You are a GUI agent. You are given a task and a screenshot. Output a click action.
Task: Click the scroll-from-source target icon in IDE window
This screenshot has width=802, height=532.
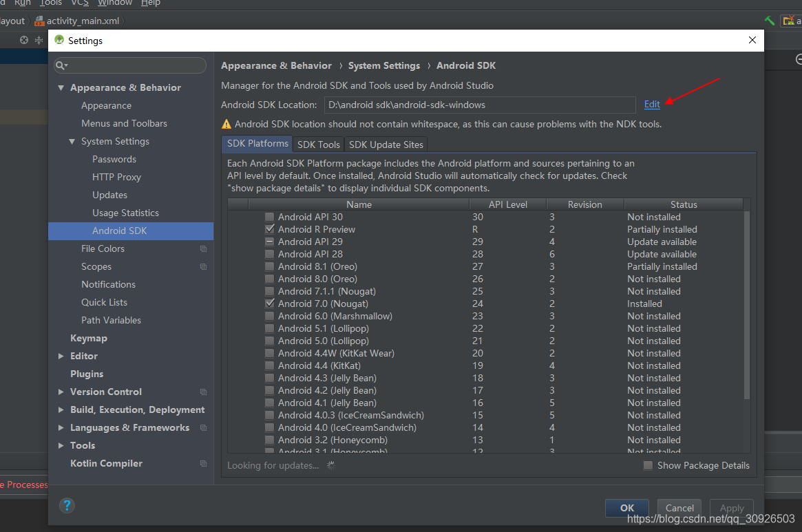pyautogui.click(x=23, y=40)
